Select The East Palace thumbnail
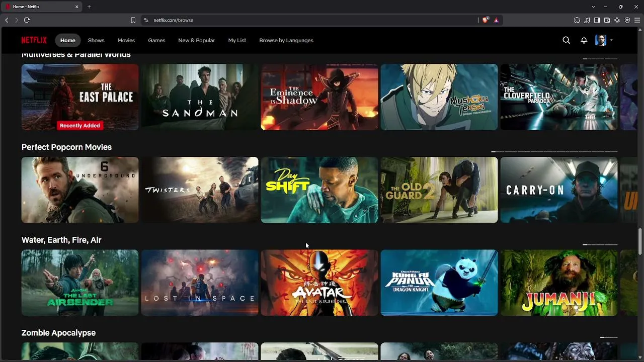Image resolution: width=644 pixels, height=362 pixels. click(x=80, y=97)
